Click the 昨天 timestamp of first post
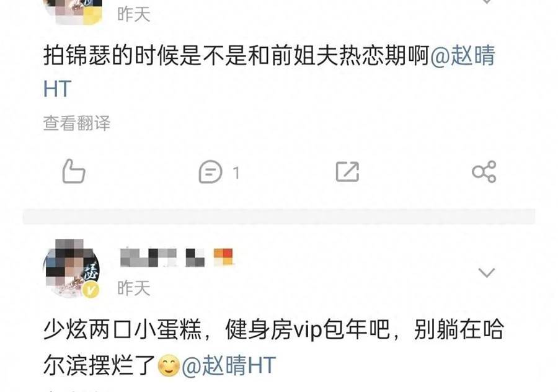 click(x=134, y=15)
